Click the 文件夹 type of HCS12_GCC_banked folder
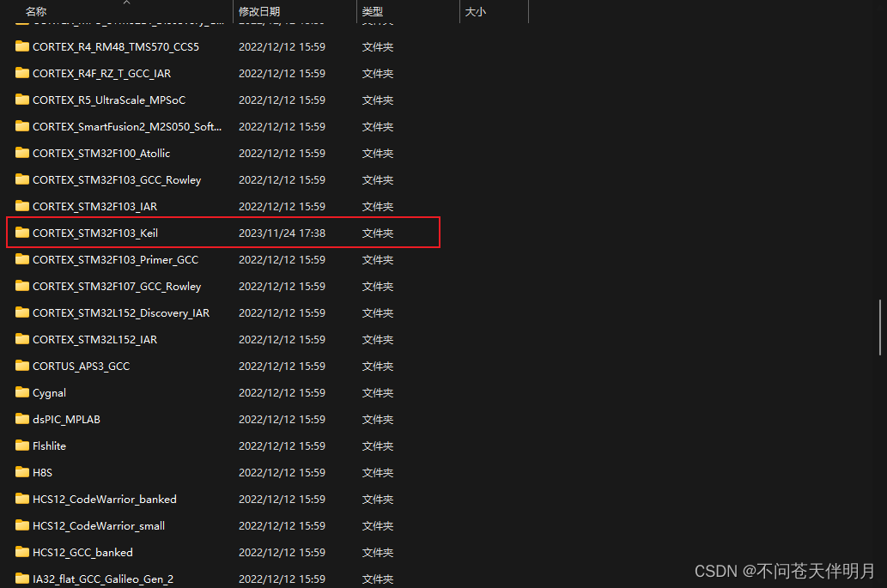The image size is (887, 588). [377, 552]
